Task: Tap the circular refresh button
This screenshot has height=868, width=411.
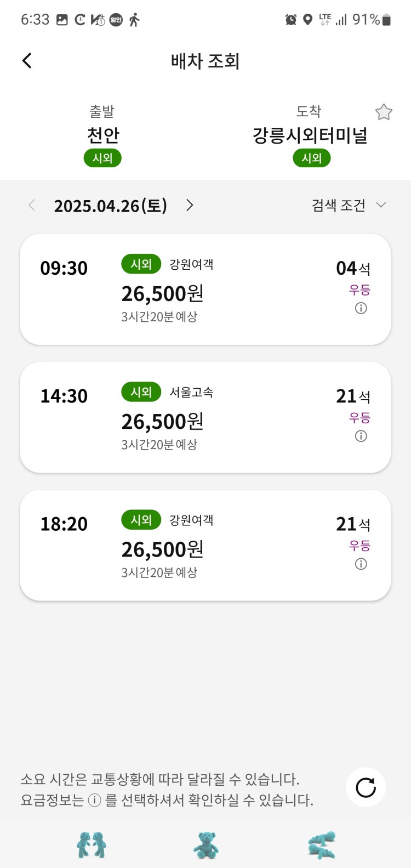Action: tap(366, 787)
